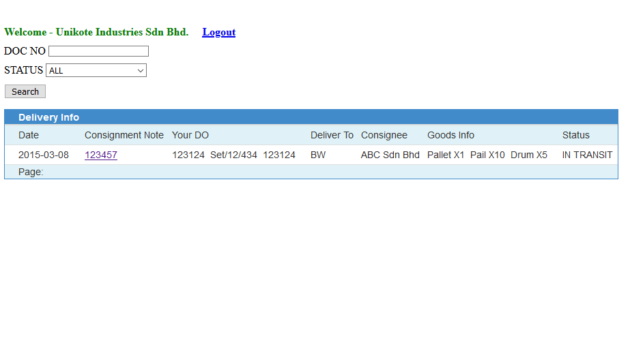The width and height of the screenshot is (630, 364).
Task: Select the IN TRANSIT status cell
Action: (587, 155)
